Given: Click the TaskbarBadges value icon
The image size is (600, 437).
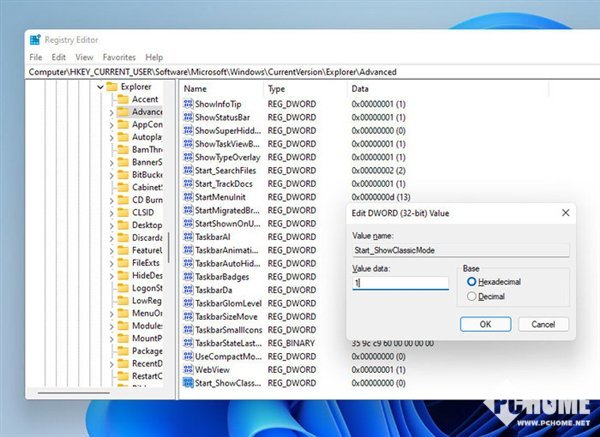Looking at the screenshot, I should click(x=188, y=277).
